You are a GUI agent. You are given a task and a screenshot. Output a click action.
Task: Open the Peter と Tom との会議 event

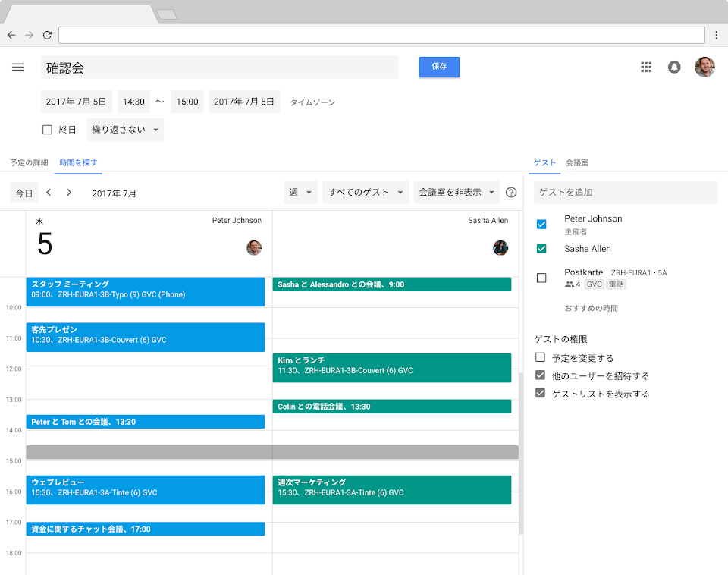146,422
